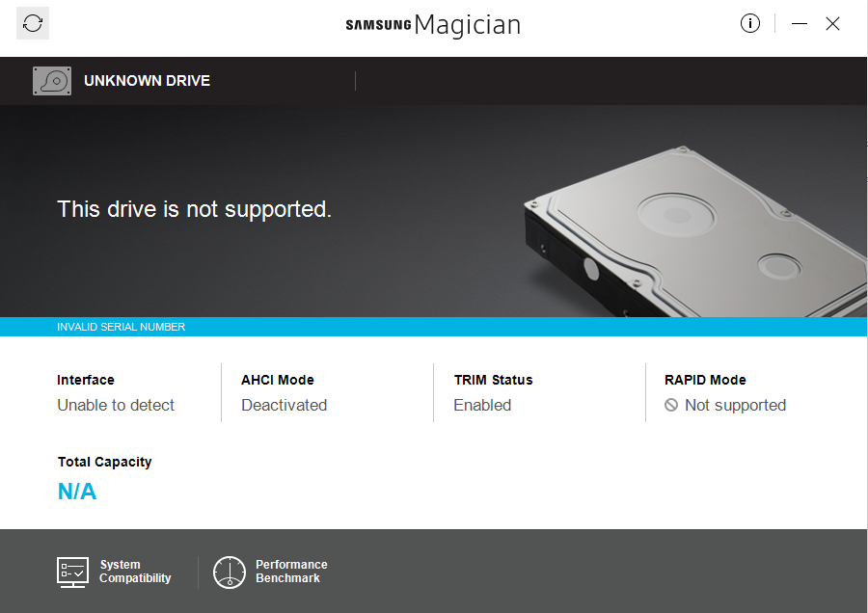
Task: Minimize the Samsung Magician window
Action: coord(800,23)
